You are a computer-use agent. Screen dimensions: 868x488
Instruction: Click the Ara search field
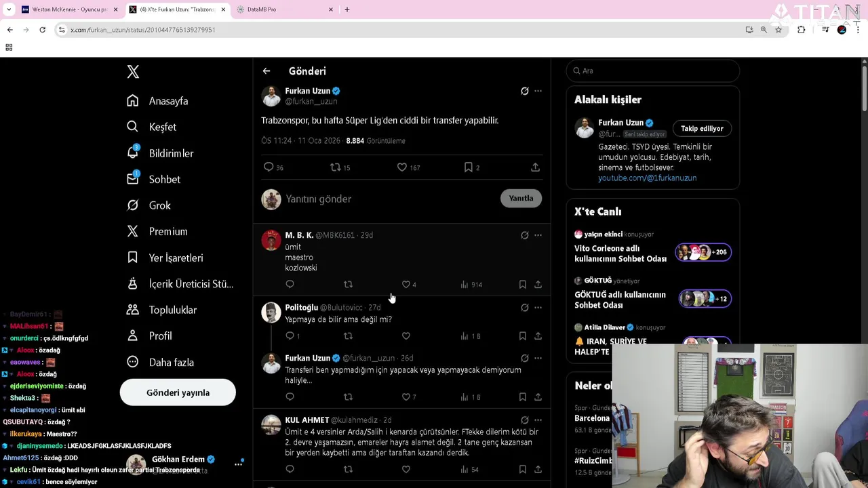(x=652, y=70)
